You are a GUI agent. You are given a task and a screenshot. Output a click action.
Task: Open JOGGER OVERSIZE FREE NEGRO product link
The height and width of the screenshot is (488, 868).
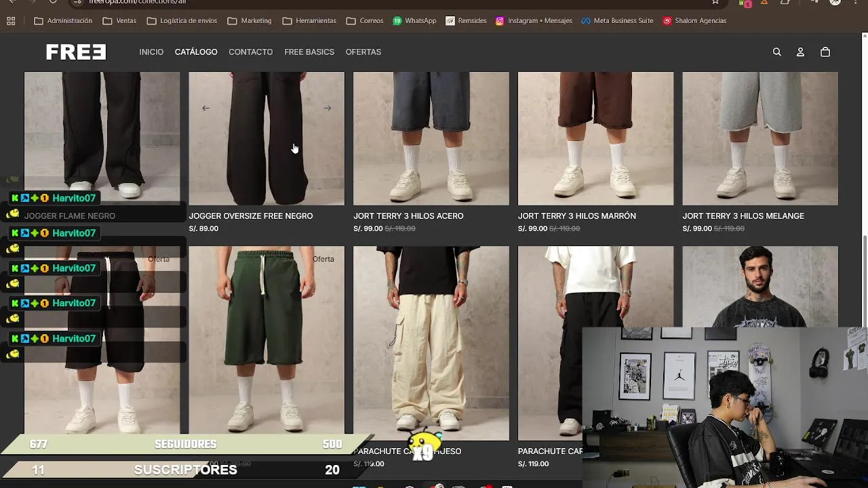tap(251, 216)
